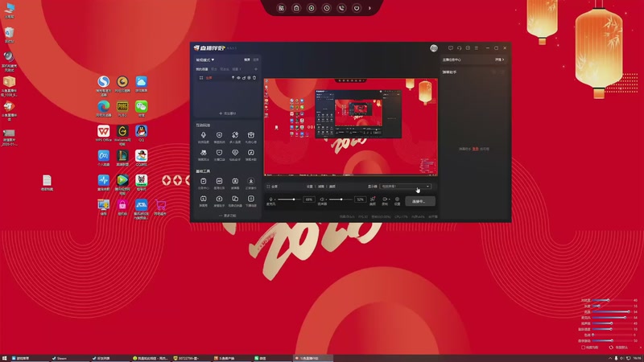Screen dimensions: 644x362
Task: Open the record options dropdown arrow
Action: coord(389,200)
